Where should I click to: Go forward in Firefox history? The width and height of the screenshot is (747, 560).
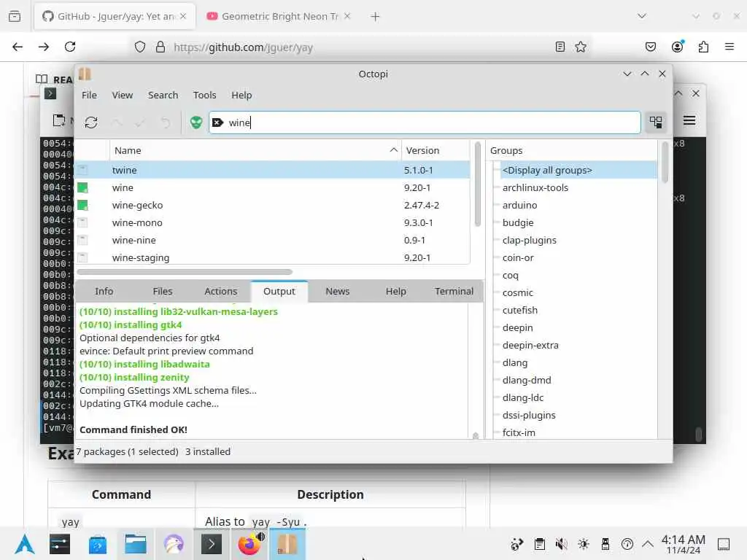[x=43, y=47]
